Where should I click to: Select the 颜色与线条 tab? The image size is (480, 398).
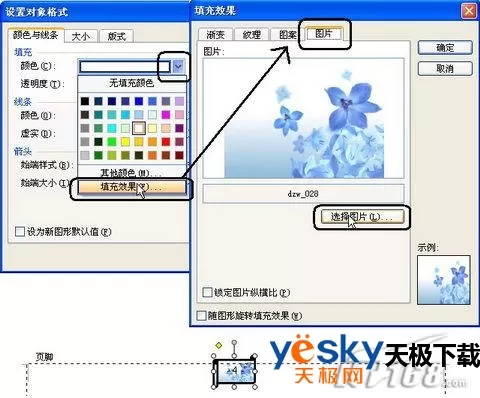(x=36, y=35)
